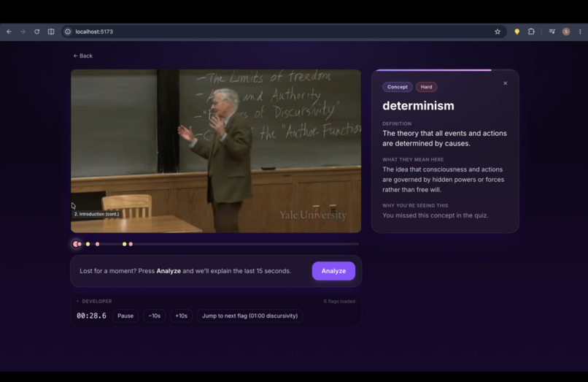Open the browser profile avatar
The width and height of the screenshot is (588, 382).
[x=566, y=31]
